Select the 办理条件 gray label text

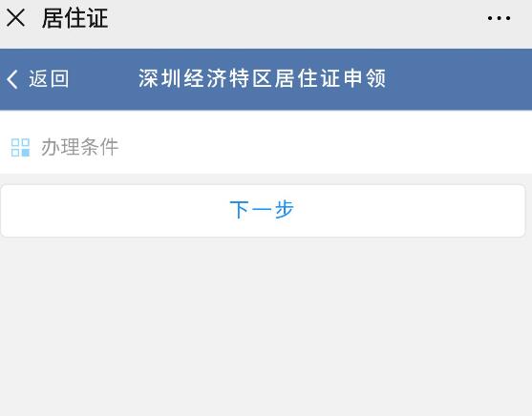pos(79,147)
